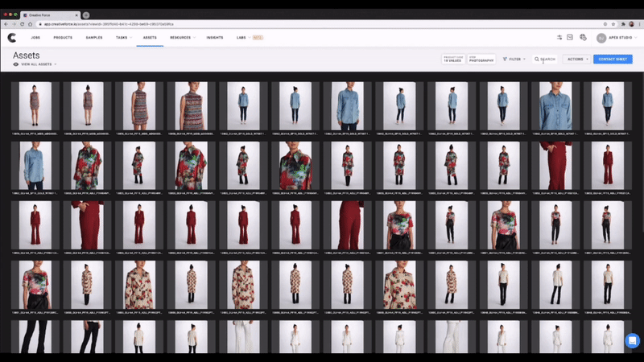Expand the Tasks menu chevron

[x=131, y=38]
